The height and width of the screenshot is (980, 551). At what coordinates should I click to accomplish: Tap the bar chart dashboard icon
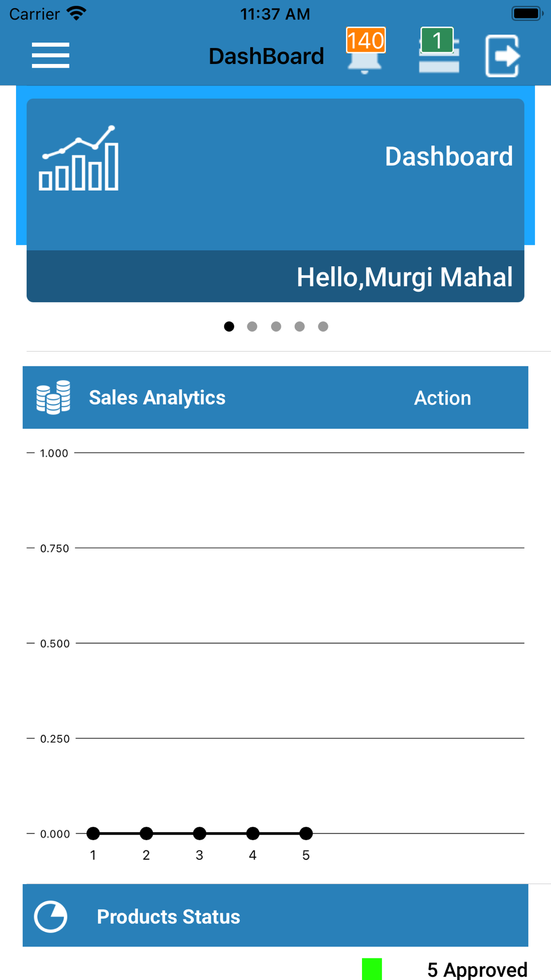tap(79, 158)
